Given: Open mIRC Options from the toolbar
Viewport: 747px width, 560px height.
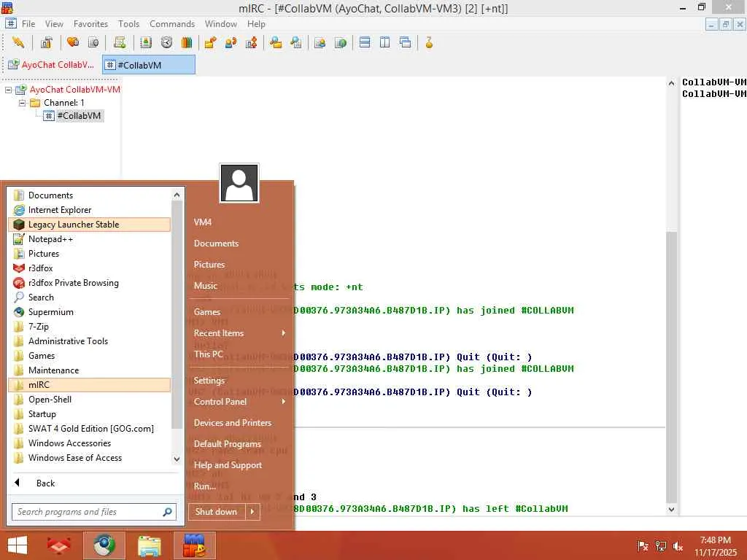Looking at the screenshot, I should tap(46, 42).
